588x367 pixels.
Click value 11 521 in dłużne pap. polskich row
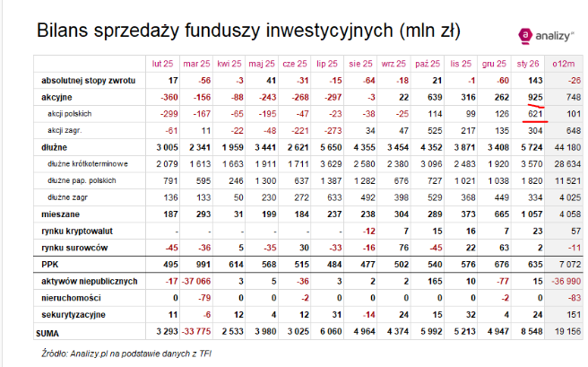[567, 181]
